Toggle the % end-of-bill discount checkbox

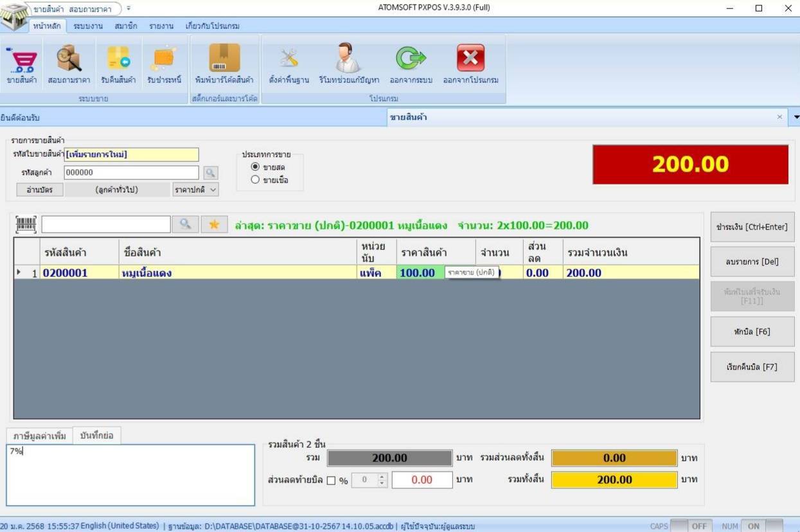[x=331, y=481]
